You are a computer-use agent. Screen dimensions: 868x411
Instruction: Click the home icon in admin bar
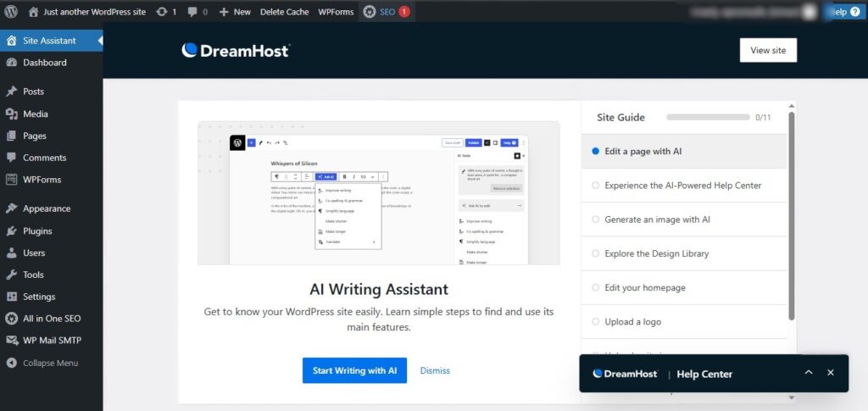34,12
